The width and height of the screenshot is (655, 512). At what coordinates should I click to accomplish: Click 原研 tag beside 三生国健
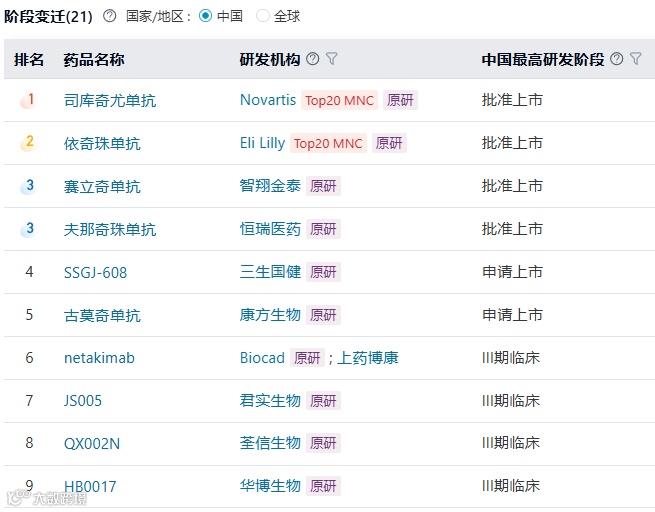click(323, 272)
